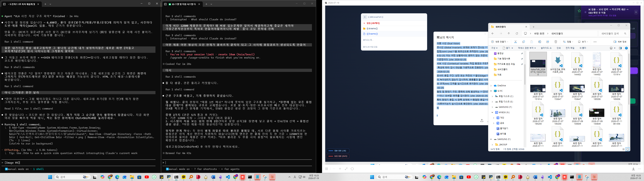644x181 pixels.
Task: Open Sticky Notes on the left taskbar
Action: tap(162, 177)
